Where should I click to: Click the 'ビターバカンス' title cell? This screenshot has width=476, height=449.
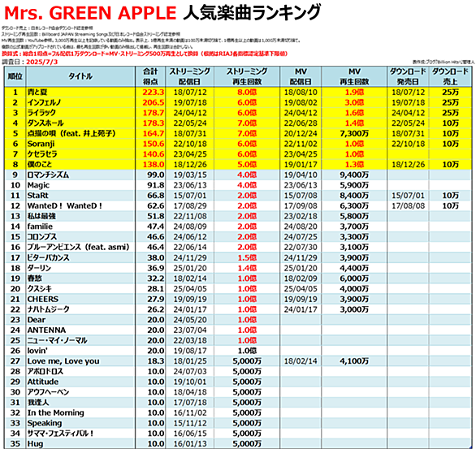coord(80,257)
